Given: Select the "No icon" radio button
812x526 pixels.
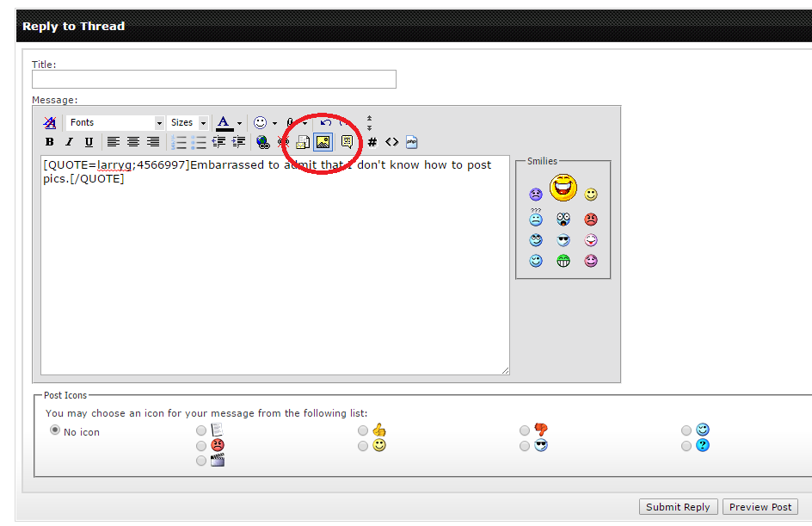Looking at the screenshot, I should 55,430.
